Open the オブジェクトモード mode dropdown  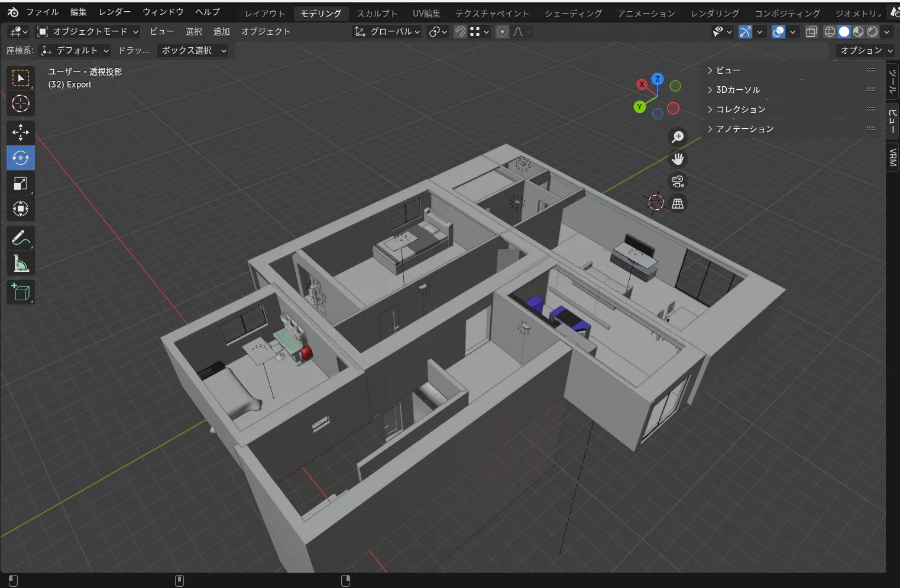88,32
